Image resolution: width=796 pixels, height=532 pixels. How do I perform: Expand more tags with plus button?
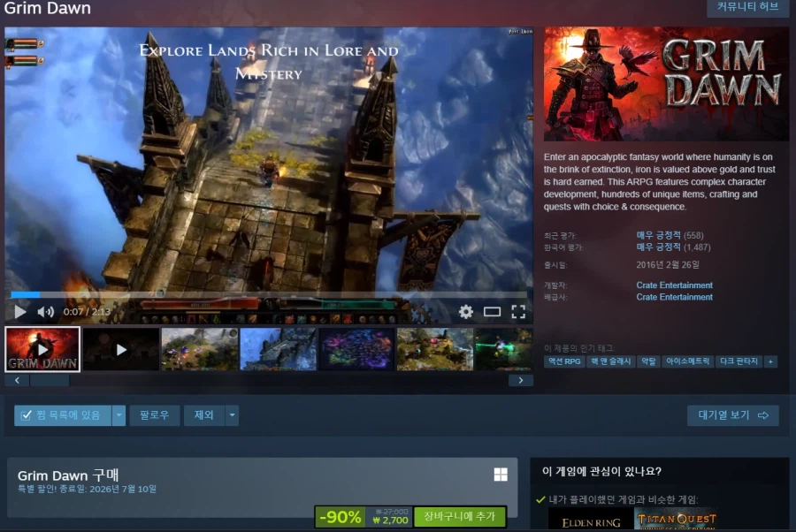point(770,361)
